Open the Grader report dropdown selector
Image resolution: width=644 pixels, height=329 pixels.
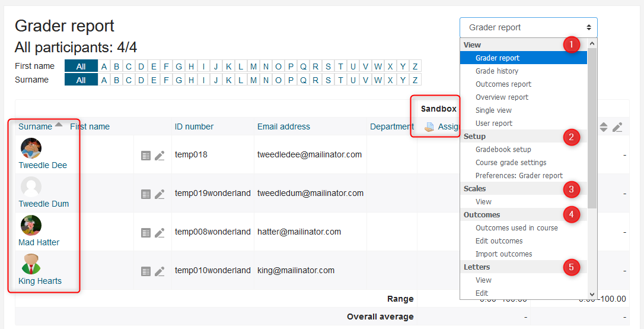(x=528, y=27)
